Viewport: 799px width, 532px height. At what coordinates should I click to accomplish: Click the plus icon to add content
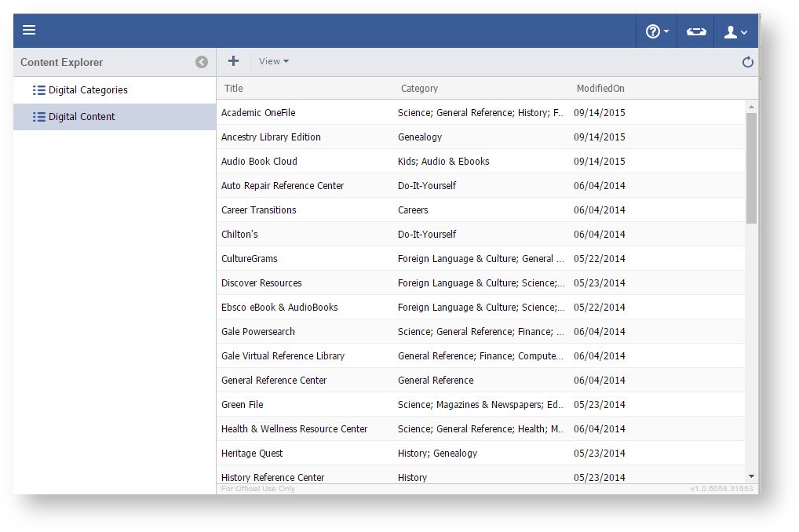pyautogui.click(x=233, y=61)
